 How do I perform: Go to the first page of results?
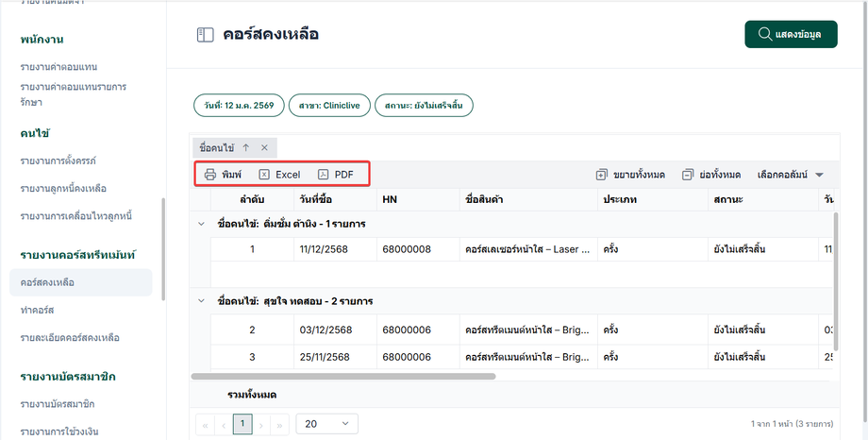206,425
